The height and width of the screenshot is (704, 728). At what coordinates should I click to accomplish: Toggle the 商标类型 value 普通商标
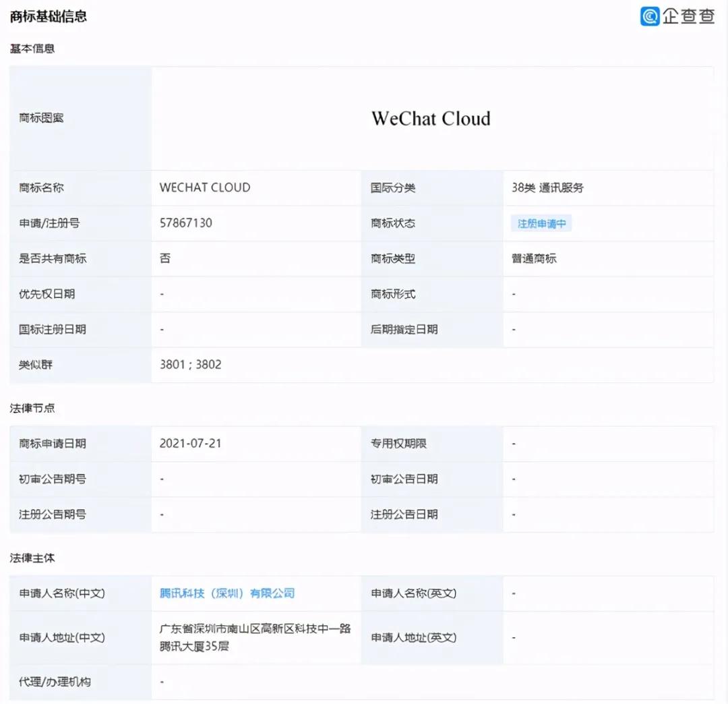point(532,258)
